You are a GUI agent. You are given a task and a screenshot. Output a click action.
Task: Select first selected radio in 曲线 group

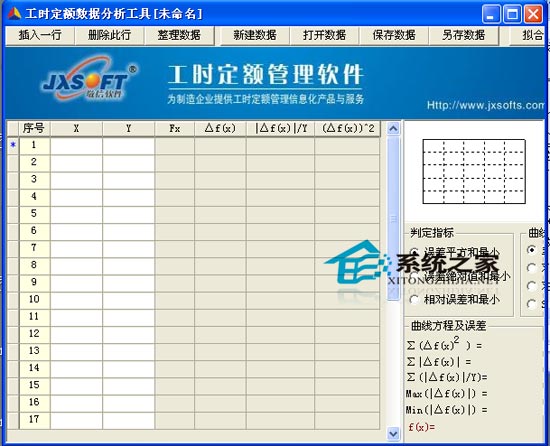coord(532,250)
